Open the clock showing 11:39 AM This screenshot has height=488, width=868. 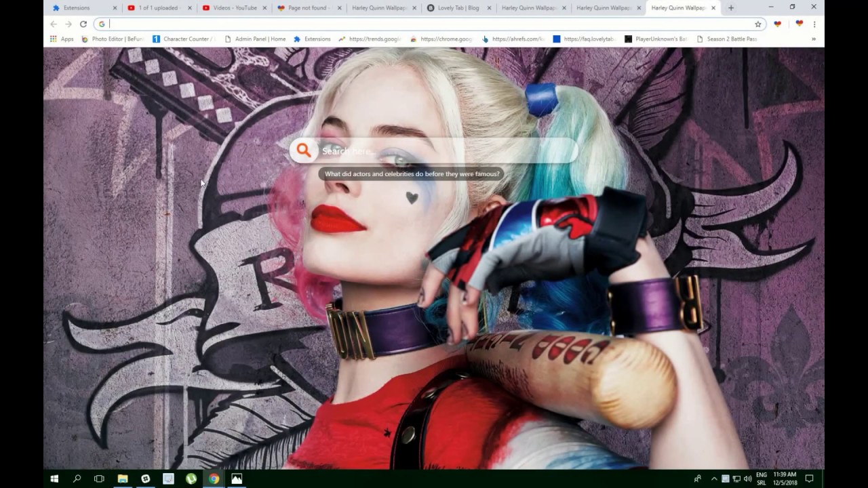coord(785,479)
